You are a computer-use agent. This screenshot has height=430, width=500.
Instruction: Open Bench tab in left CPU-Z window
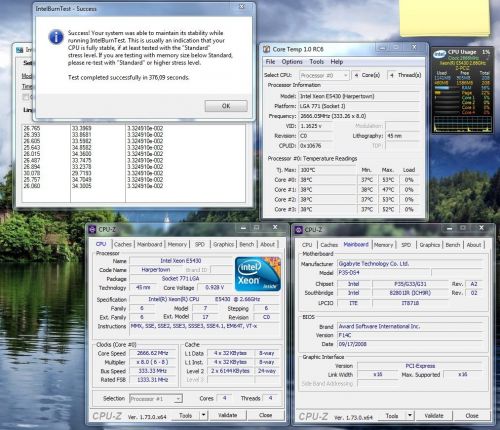247,244
